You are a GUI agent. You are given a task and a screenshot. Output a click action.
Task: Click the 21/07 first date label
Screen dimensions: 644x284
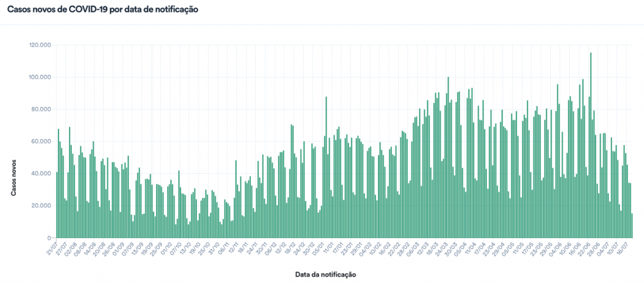click(52, 249)
